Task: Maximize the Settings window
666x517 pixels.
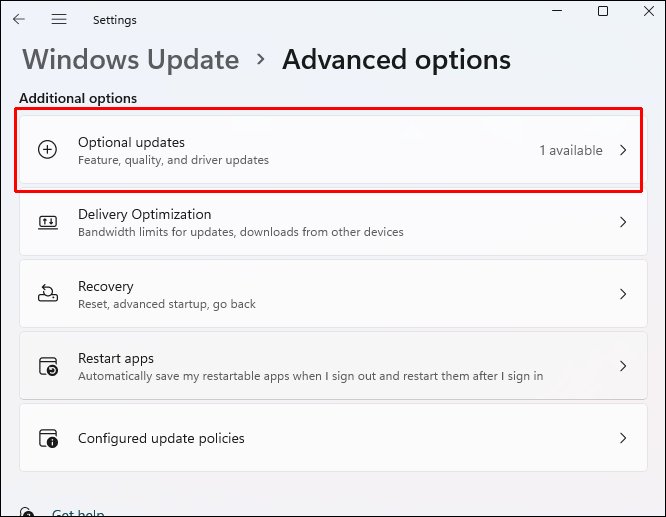Action: pos(602,12)
